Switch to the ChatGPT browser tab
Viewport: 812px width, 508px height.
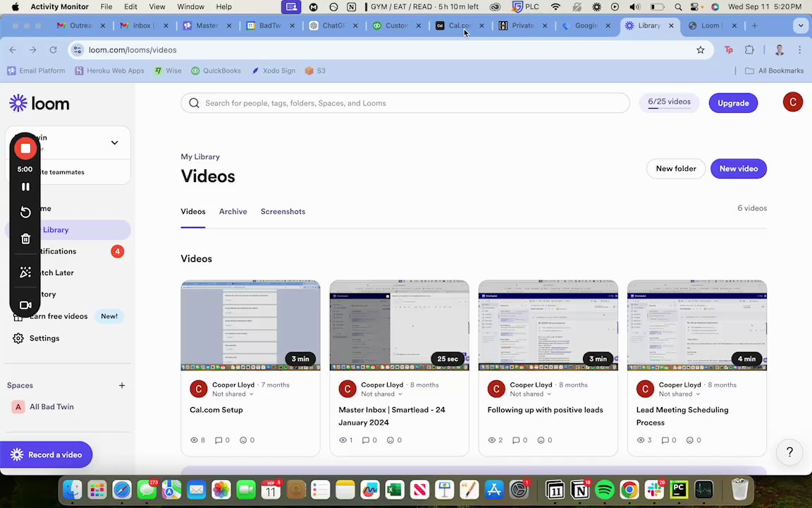(x=334, y=25)
